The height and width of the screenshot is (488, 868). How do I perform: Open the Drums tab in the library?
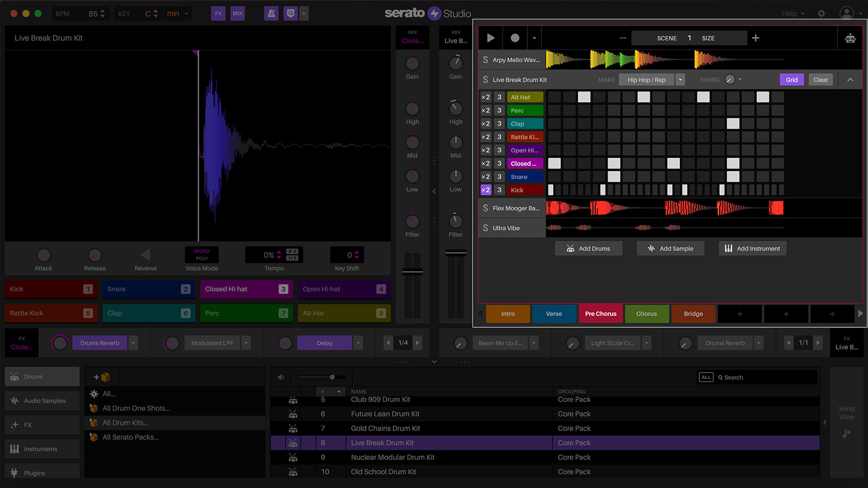tap(42, 377)
